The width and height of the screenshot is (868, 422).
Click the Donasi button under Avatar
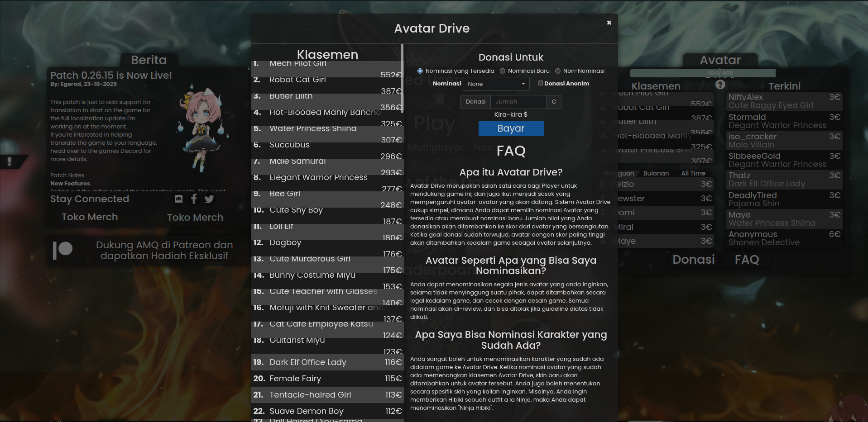[693, 260]
